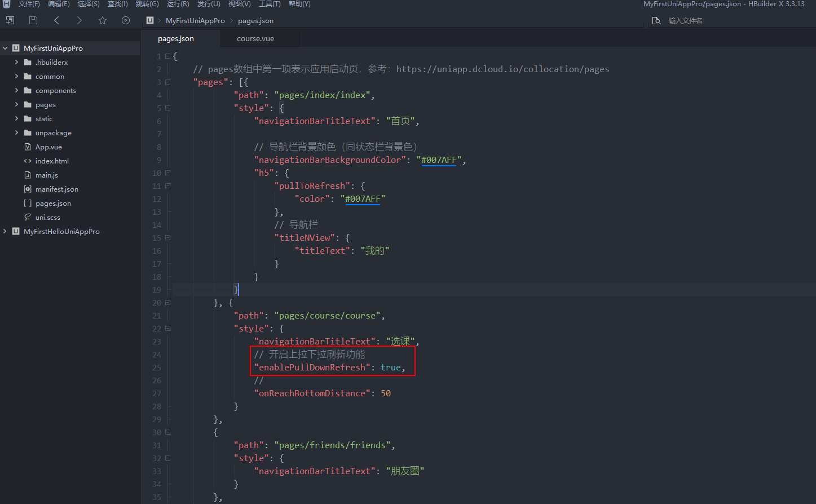Fold the pages array at line 3
The width and height of the screenshot is (816, 504).
pyautogui.click(x=167, y=82)
